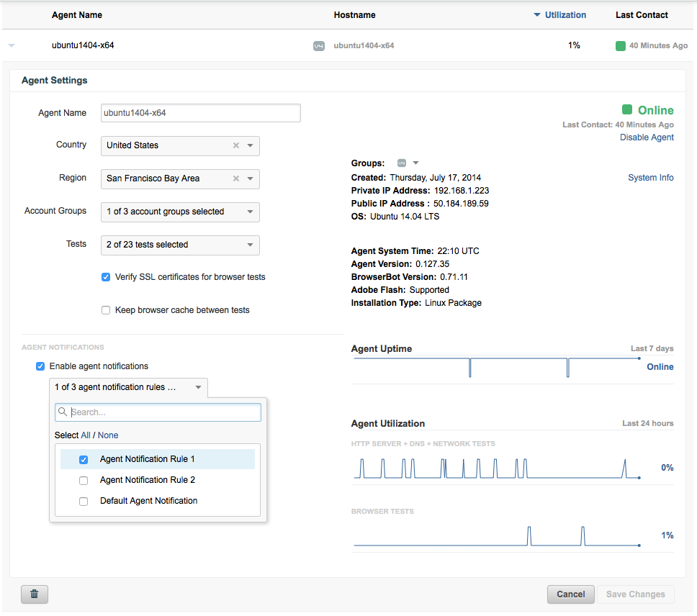
Task: Click the OS Ubuntu 14.04 LTS text
Action: pyautogui.click(x=395, y=217)
